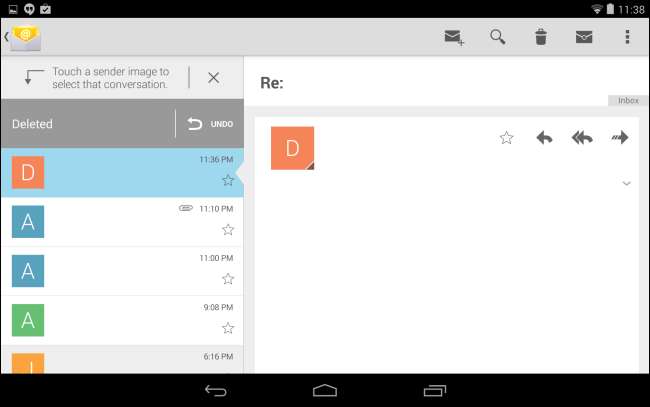Viewport: 650px width, 407px height.
Task: Open the 9:08 PM conversation
Action: tap(122, 320)
